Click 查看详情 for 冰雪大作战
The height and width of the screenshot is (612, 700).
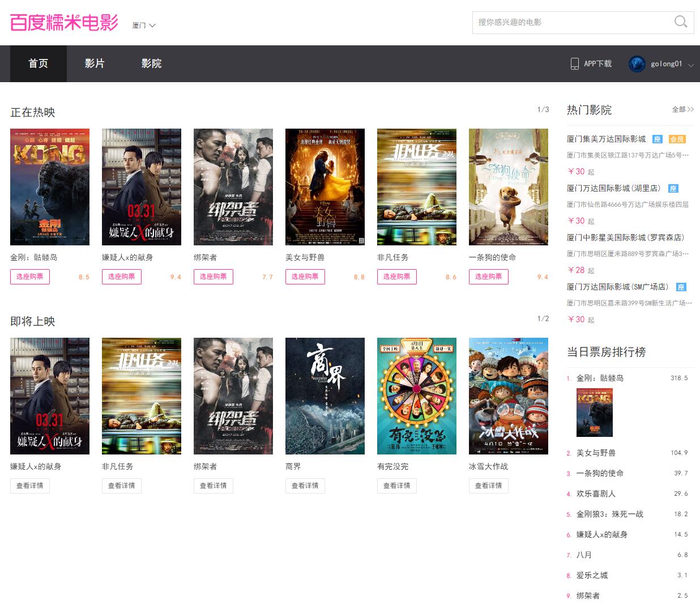coord(489,486)
